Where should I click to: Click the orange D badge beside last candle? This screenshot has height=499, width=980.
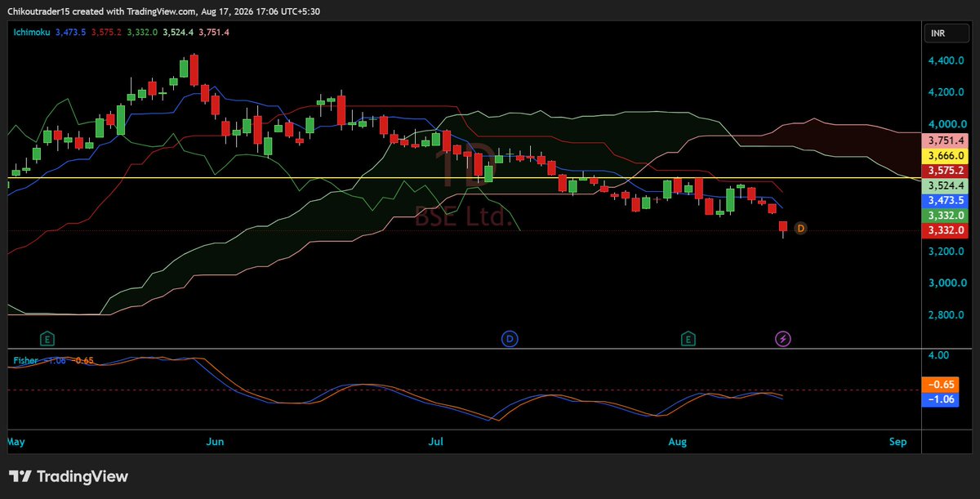[x=800, y=228]
